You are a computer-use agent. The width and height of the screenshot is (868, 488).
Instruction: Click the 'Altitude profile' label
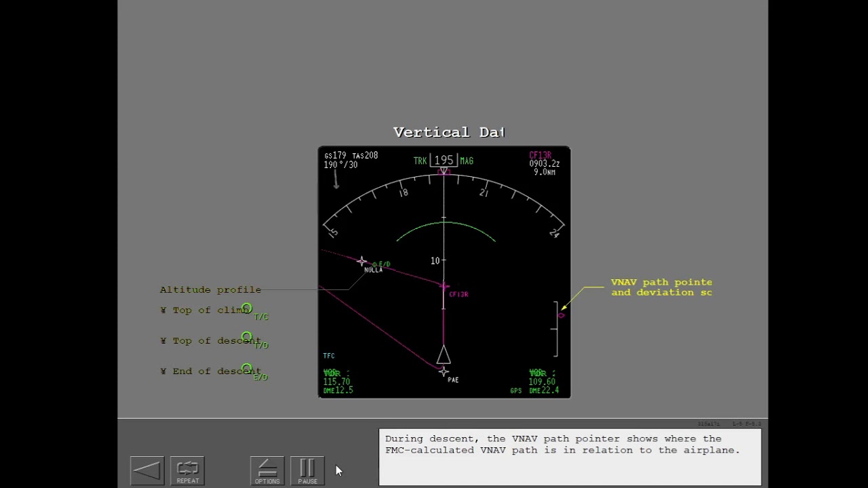[x=210, y=289]
